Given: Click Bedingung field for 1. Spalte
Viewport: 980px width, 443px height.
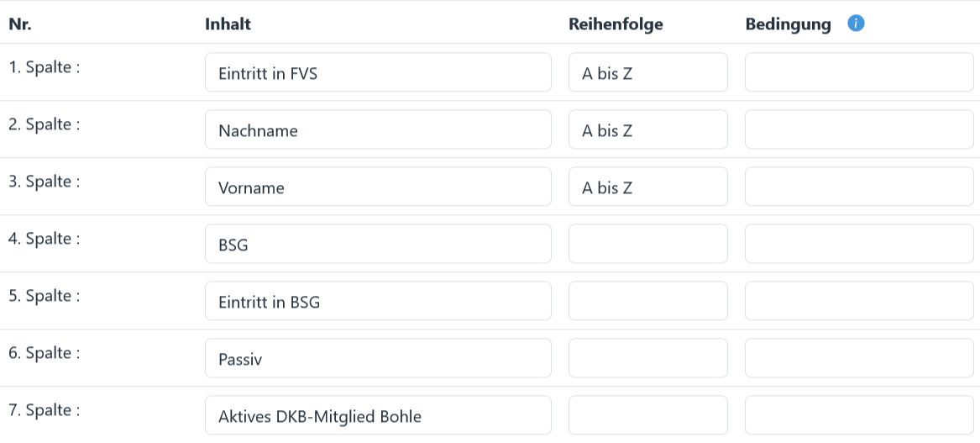Looking at the screenshot, I should 859,73.
